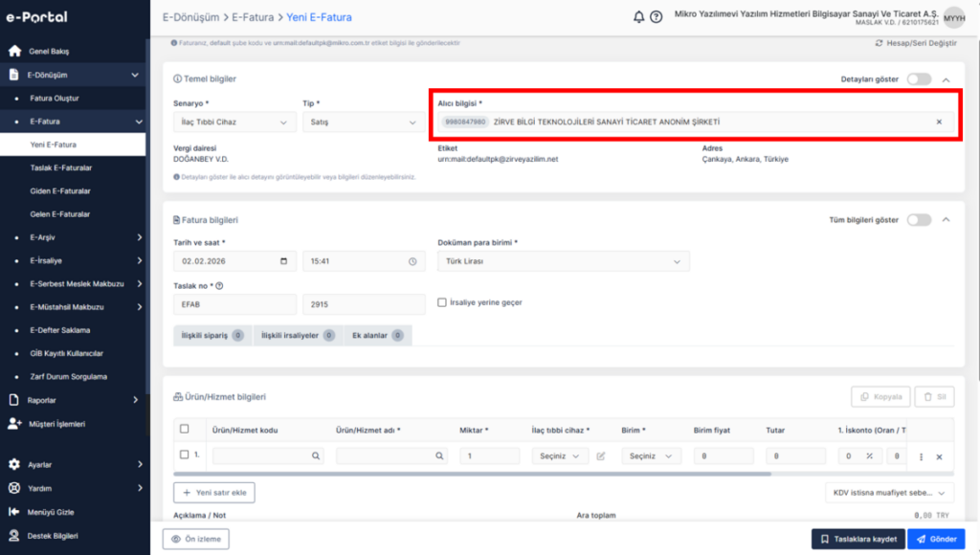Image resolution: width=980 pixels, height=555 pixels.
Task: Click the Gönder send button
Action: tap(936, 539)
